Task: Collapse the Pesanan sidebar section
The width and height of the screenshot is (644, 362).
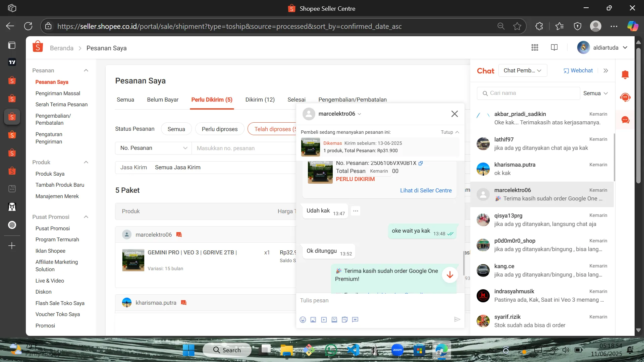Action: [86, 70]
